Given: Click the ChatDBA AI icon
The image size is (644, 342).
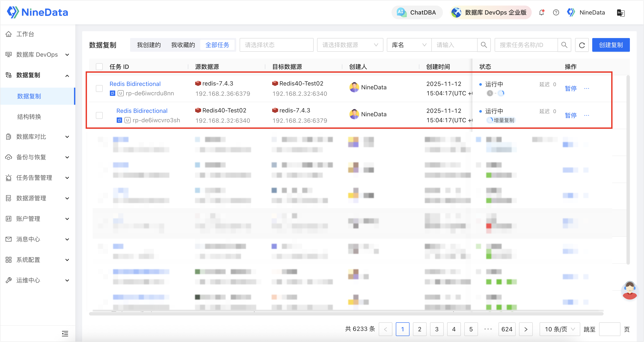Looking at the screenshot, I should (x=401, y=12).
